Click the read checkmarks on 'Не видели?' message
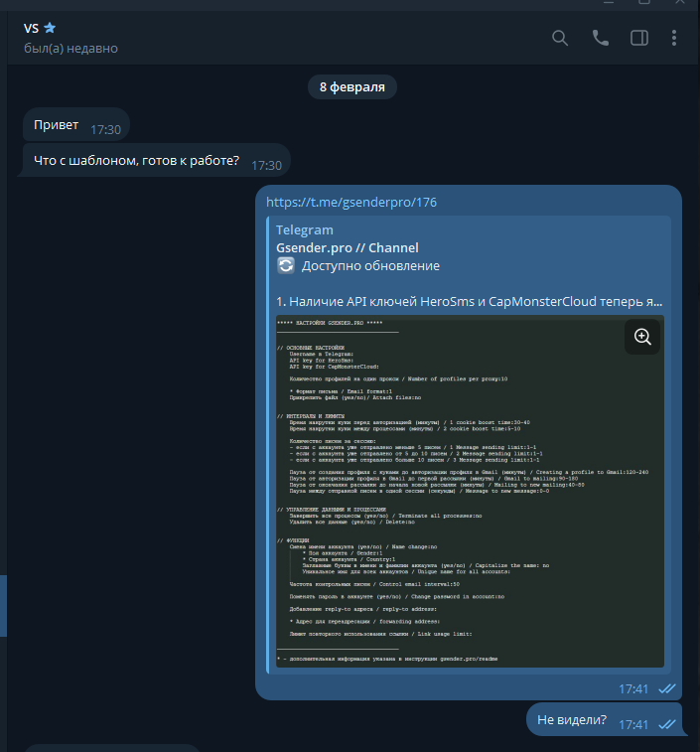 [667, 724]
